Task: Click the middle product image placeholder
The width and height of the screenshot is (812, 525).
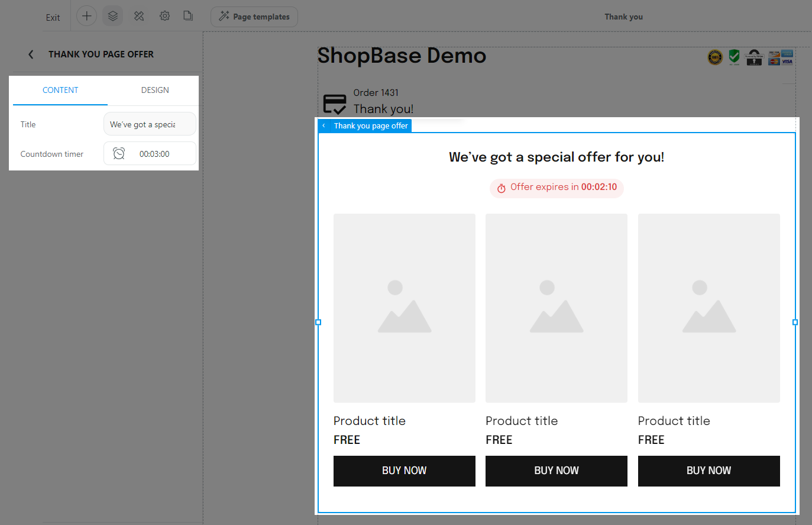Action: tap(556, 308)
